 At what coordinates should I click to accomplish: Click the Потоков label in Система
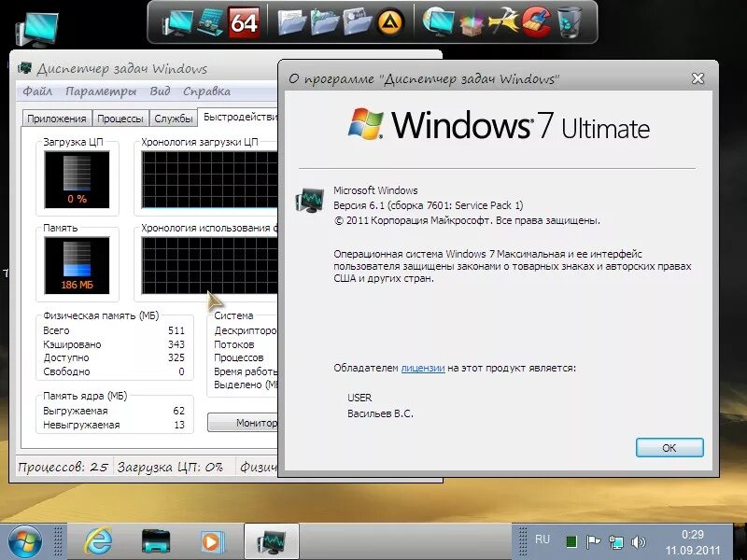(x=234, y=344)
